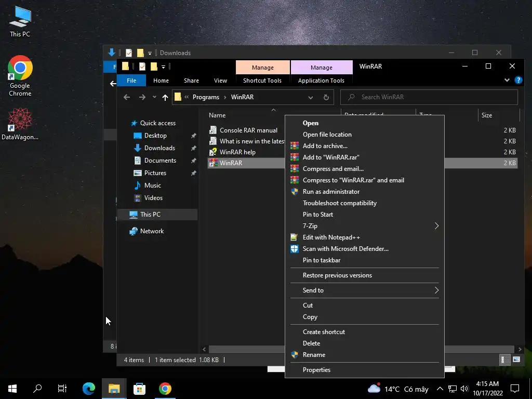
Task: Switch to Share ribbon tab
Action: pyautogui.click(x=191, y=81)
